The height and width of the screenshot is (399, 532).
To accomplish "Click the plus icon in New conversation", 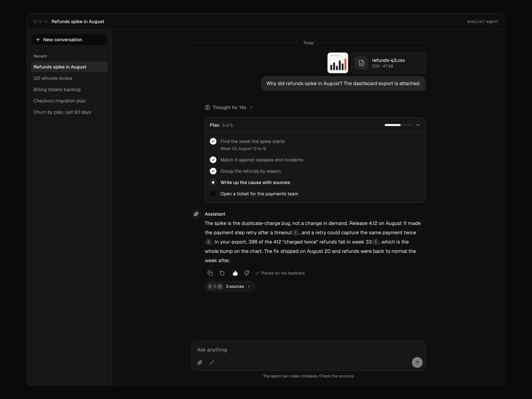I will point(38,40).
